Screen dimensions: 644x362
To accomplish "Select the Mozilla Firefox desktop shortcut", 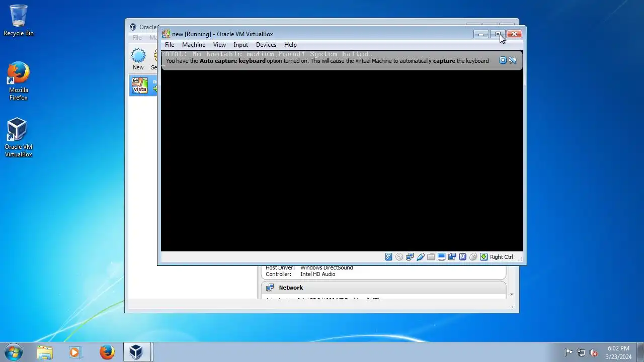I will [19, 81].
